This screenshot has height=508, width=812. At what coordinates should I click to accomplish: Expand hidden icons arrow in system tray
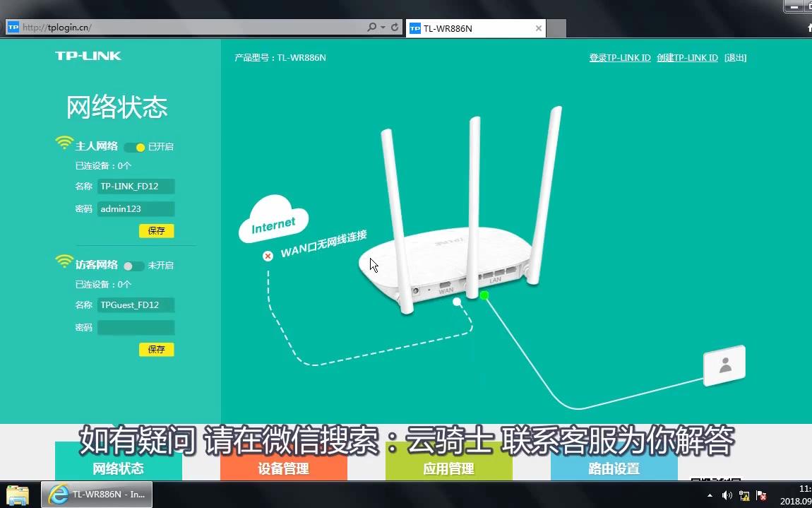(710, 495)
